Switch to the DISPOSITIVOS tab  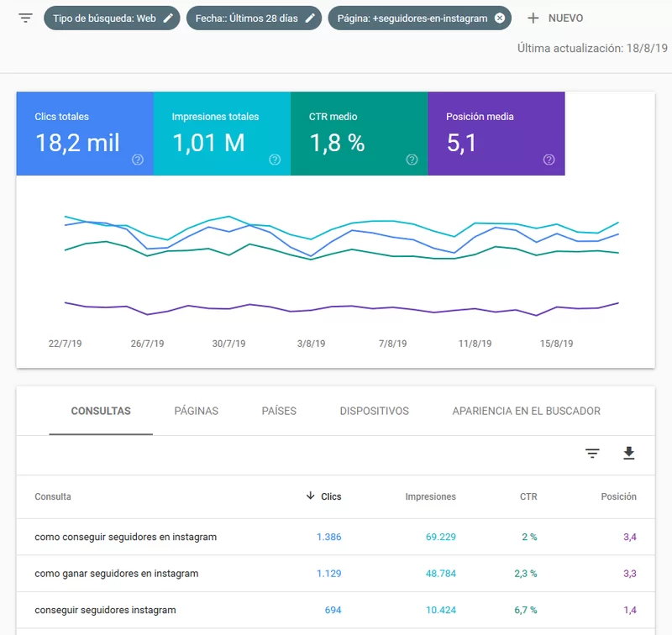click(x=374, y=411)
